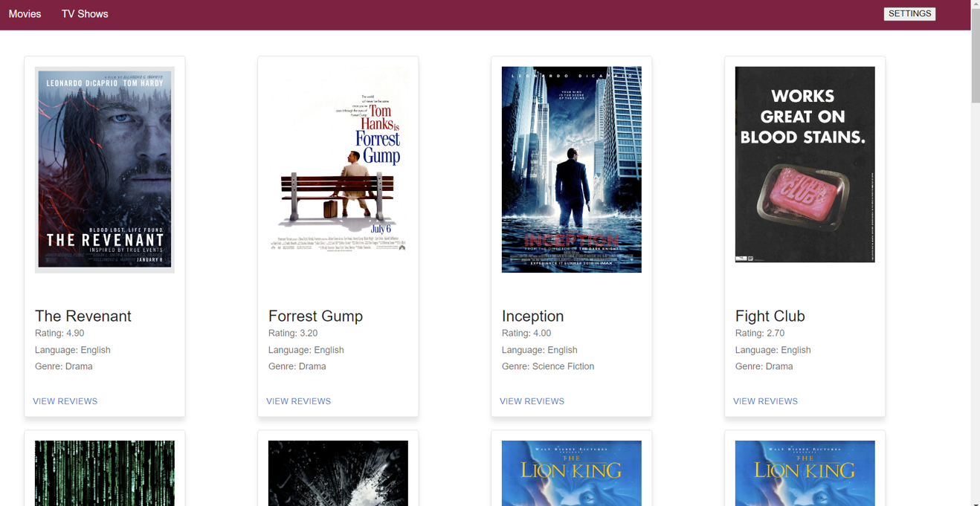Click the title text 'Fight Club'
The width and height of the screenshot is (980, 506).
point(770,316)
